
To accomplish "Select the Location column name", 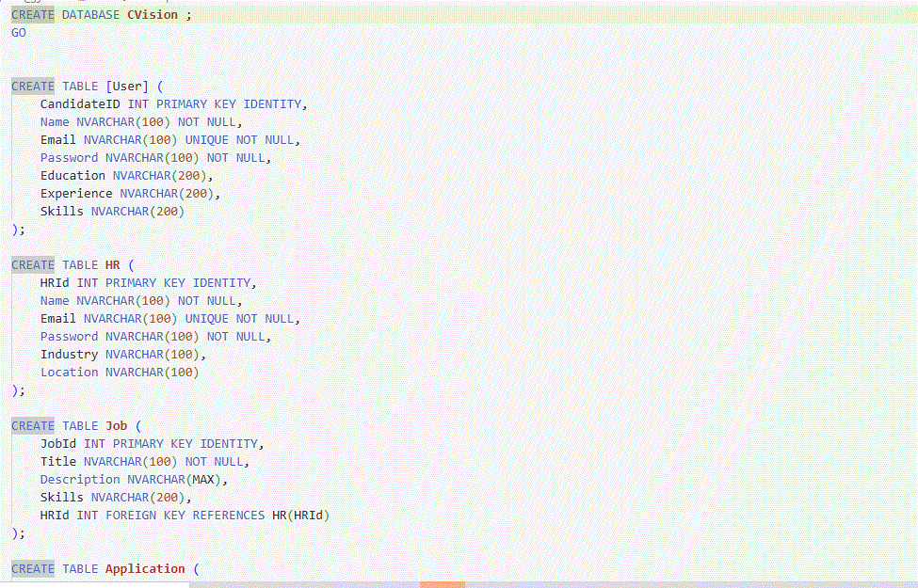I will (69, 373).
